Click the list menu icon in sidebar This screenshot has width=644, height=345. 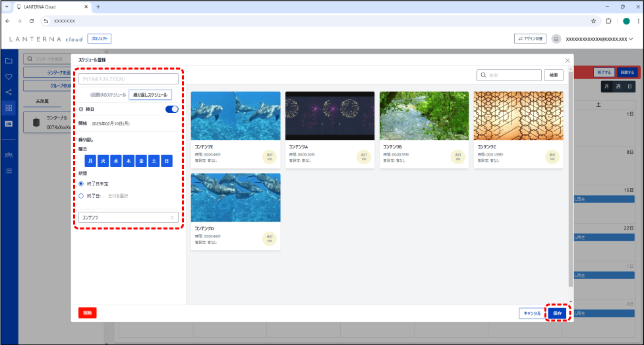coord(9,171)
